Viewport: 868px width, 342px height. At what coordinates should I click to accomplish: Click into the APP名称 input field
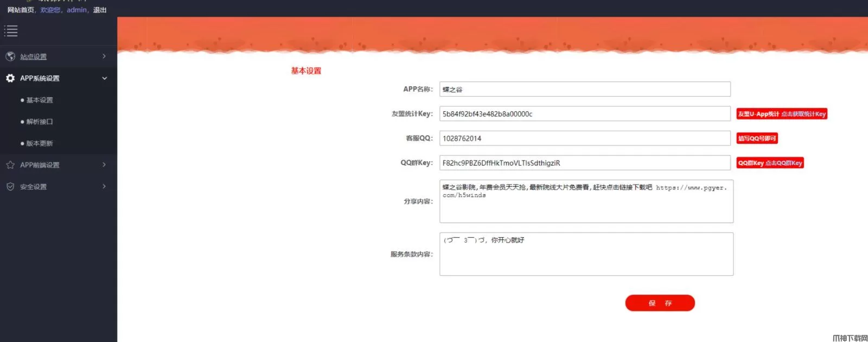click(x=584, y=89)
